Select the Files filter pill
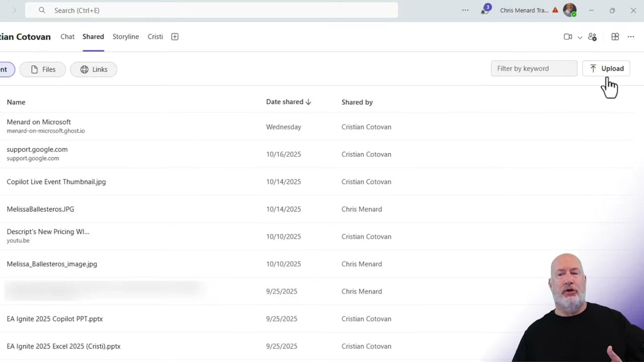This screenshot has height=362, width=644. [42, 69]
